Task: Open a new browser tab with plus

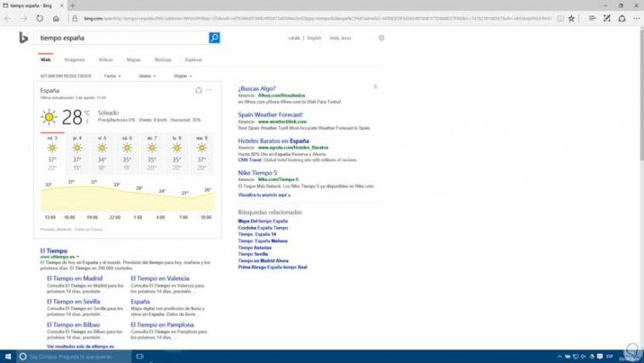Action: tap(73, 6)
